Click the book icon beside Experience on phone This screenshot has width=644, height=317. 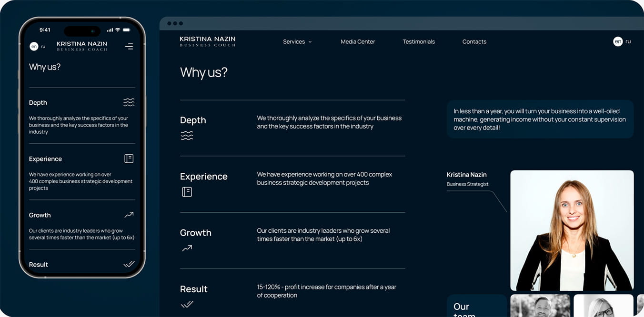point(129,158)
